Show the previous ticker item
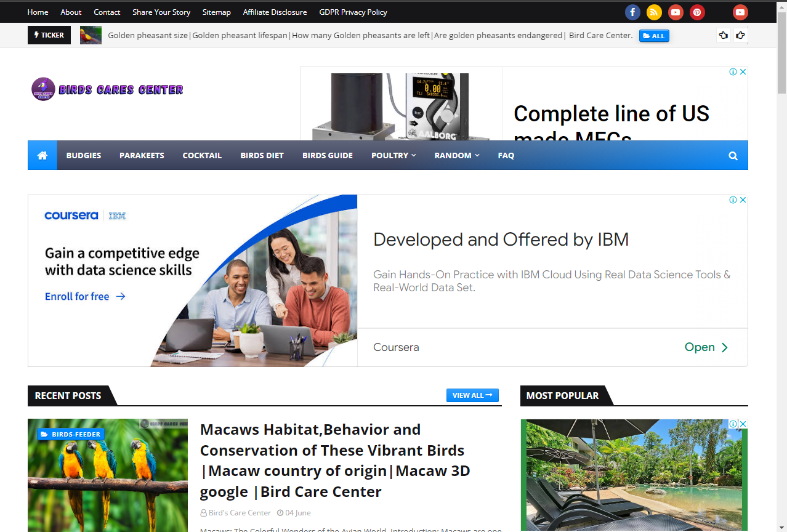Viewport: 787px width, 532px height. pos(724,35)
